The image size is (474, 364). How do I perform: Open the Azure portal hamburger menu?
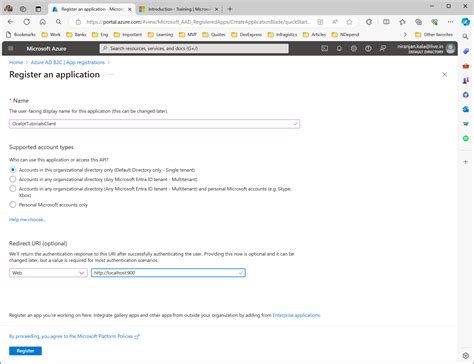(11, 49)
